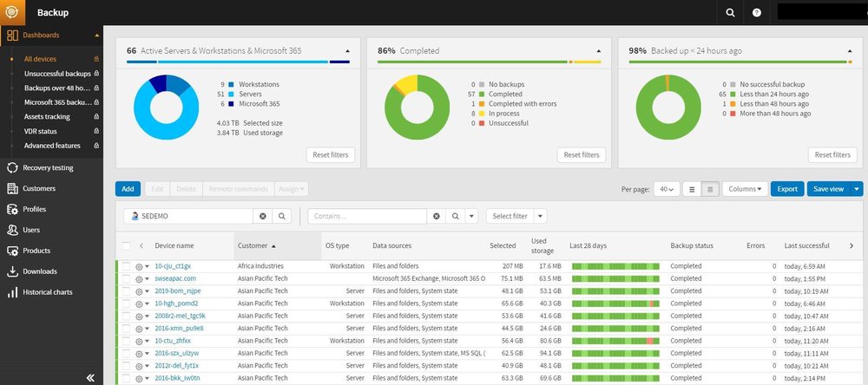Open the Per page 40 dropdown
The width and height of the screenshot is (868, 385).
(667, 189)
